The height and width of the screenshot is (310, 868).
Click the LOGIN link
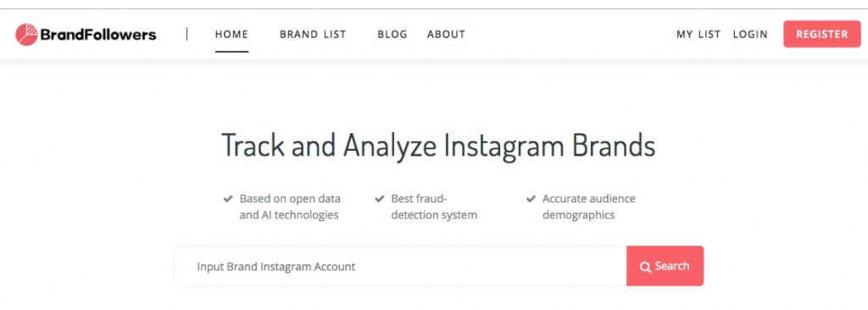[750, 35]
